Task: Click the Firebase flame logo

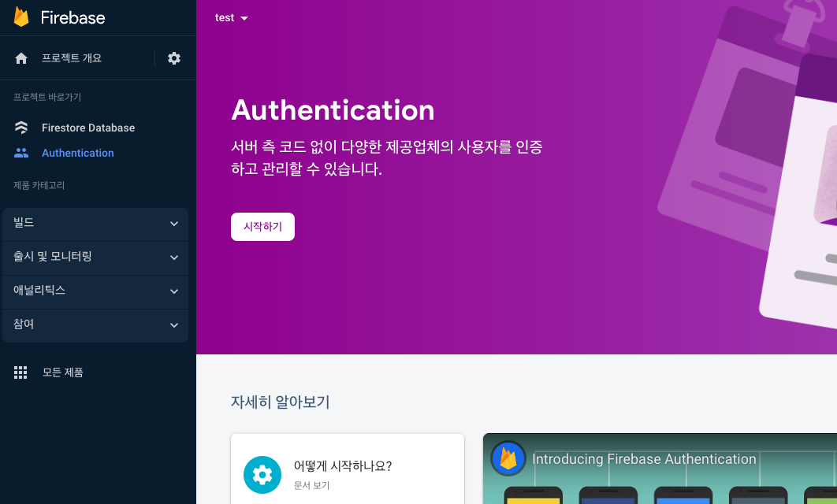Action: (x=21, y=17)
